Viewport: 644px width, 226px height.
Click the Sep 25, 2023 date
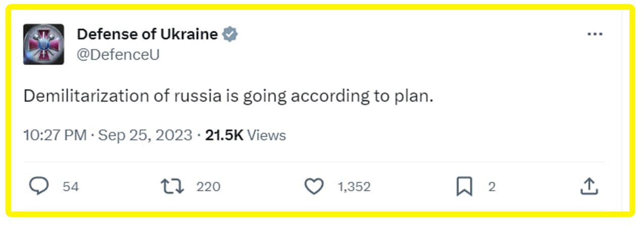click(145, 135)
